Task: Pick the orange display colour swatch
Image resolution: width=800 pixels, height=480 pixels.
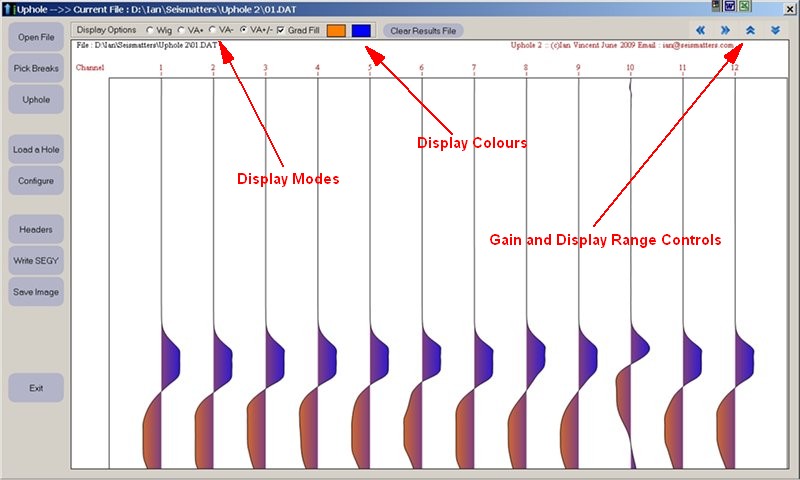Action: (336, 31)
